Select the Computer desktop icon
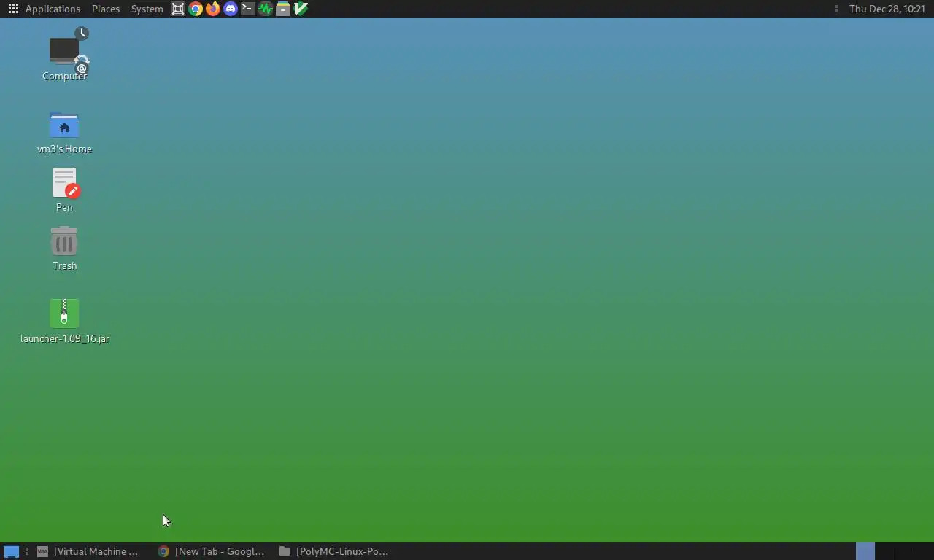This screenshot has width=934, height=560. tap(64, 55)
